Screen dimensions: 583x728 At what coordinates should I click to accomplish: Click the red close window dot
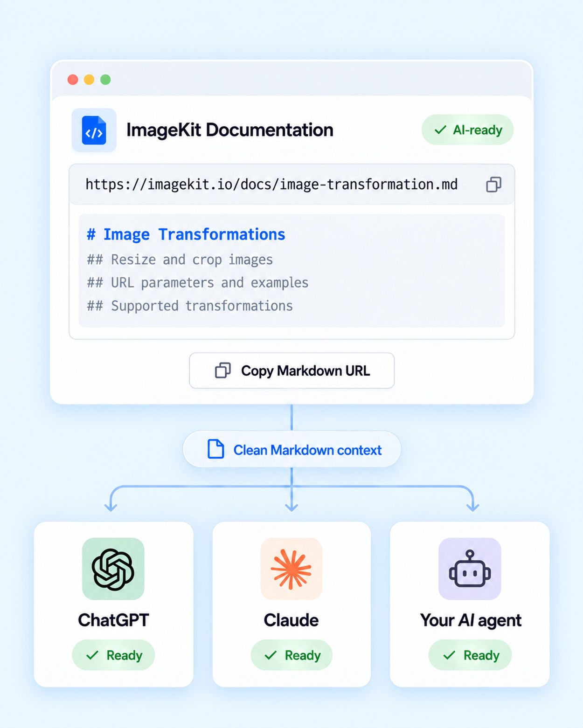[73, 80]
